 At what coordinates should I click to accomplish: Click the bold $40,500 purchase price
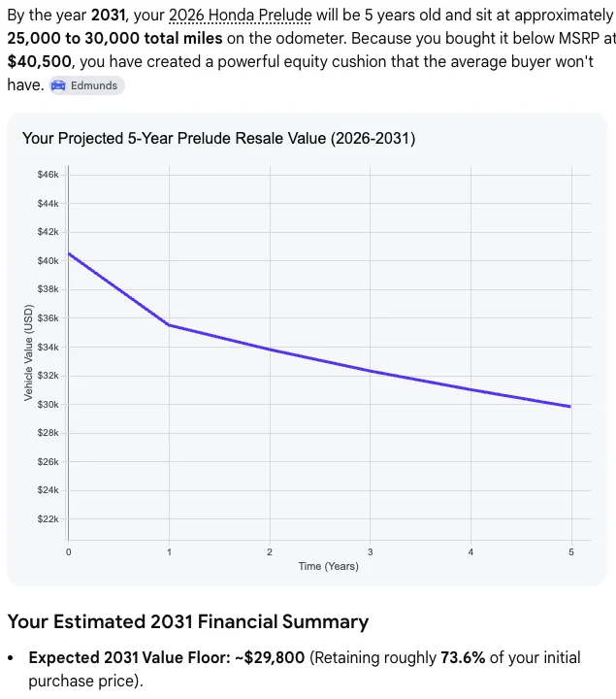(x=39, y=61)
